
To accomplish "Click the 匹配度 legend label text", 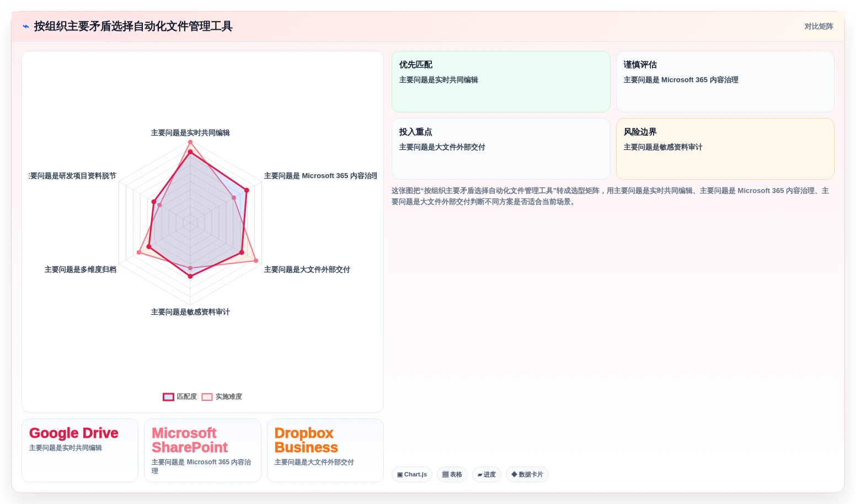I will pos(187,397).
